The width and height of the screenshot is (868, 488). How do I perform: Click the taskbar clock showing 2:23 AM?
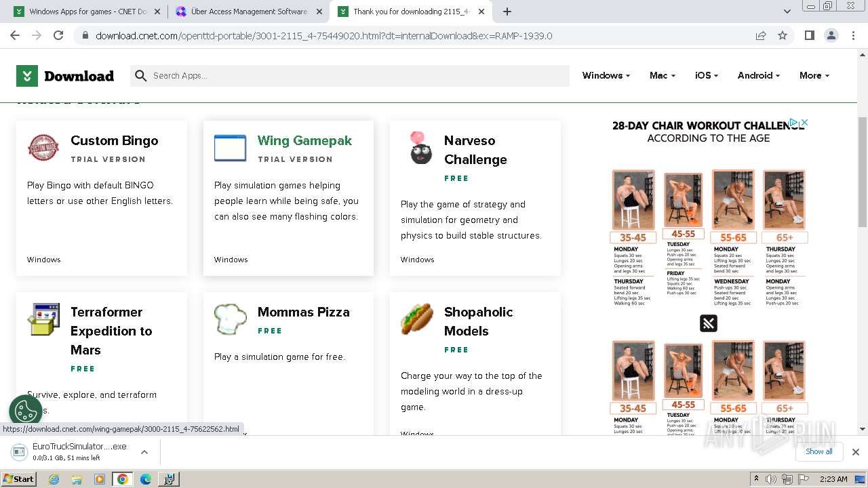coord(833,479)
